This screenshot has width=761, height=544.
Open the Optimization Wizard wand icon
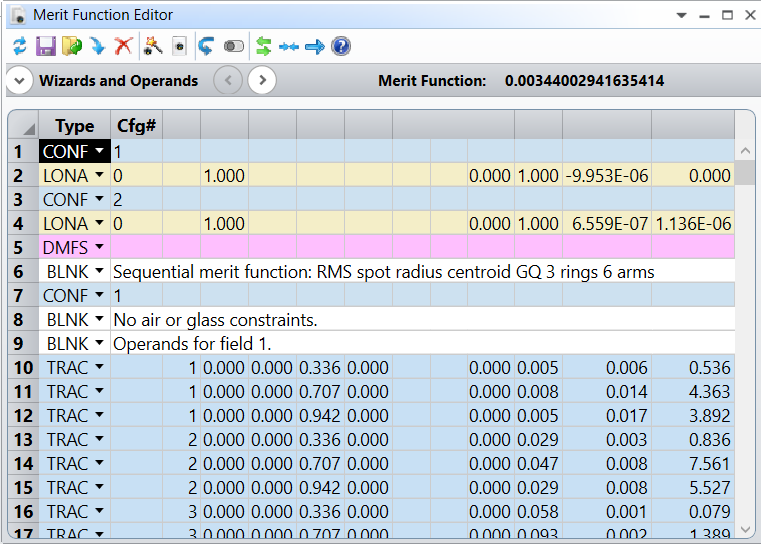tap(153, 47)
